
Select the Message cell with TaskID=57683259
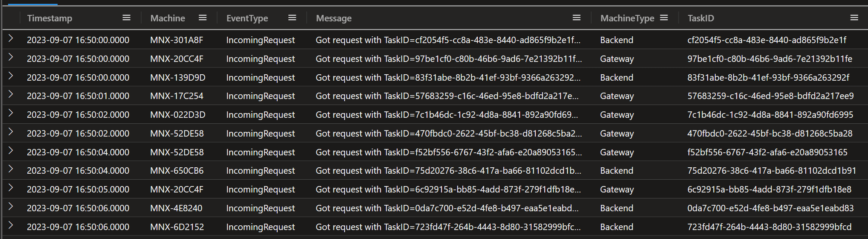[x=447, y=96]
